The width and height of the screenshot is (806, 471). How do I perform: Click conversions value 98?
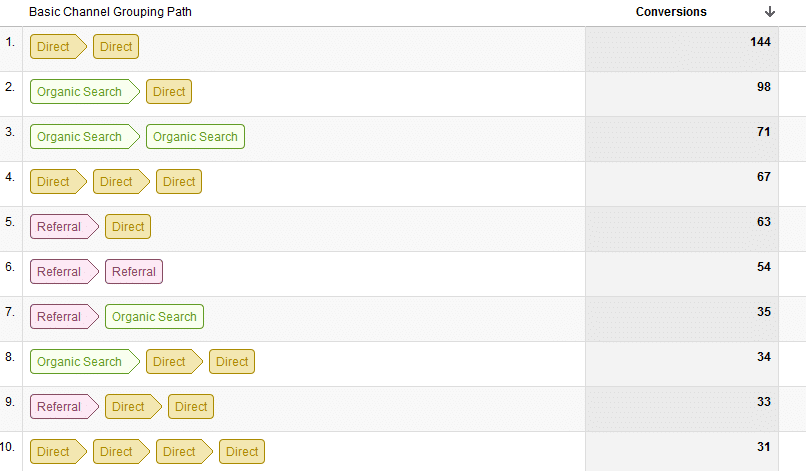[x=763, y=87]
